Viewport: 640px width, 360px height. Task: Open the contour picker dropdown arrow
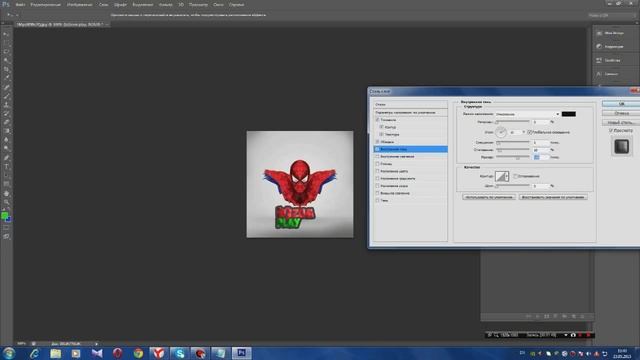pyautogui.click(x=507, y=176)
